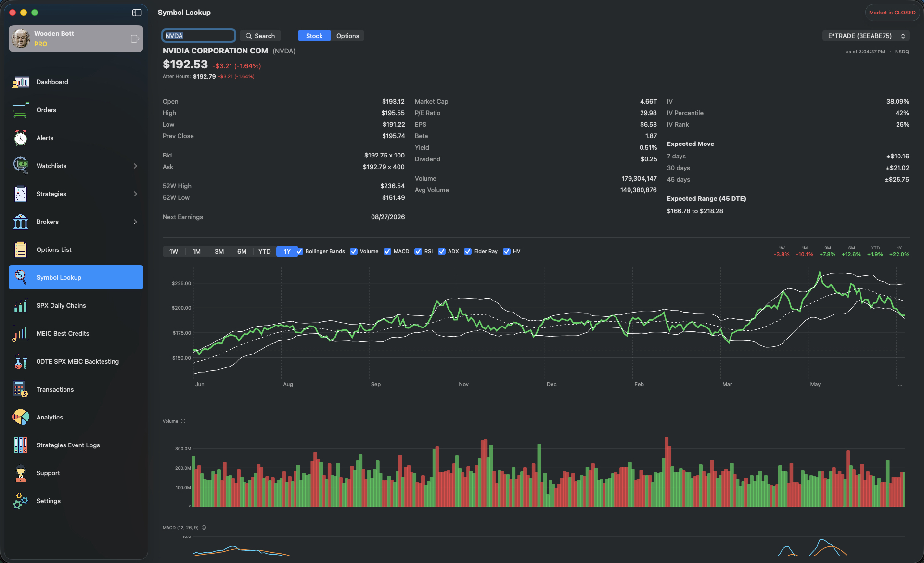Screen dimensions: 924x563
Task: Click the Alerts alarm clock icon
Action: [21, 138]
